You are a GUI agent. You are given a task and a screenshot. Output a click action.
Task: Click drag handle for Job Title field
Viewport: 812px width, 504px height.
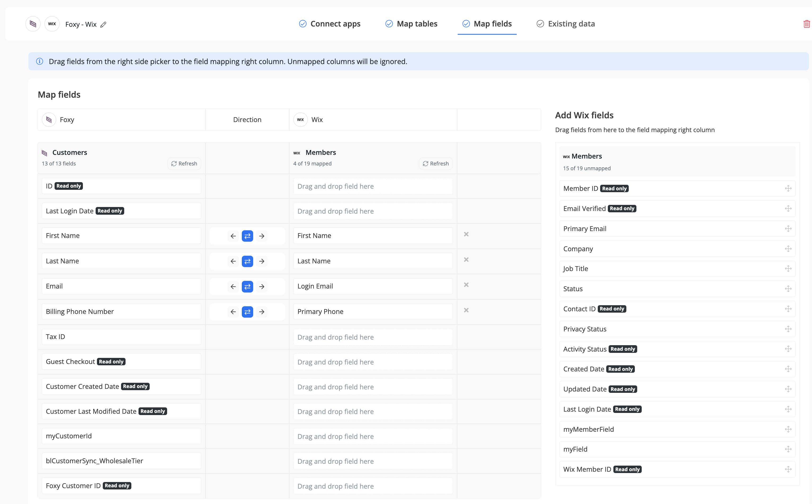[x=788, y=269]
